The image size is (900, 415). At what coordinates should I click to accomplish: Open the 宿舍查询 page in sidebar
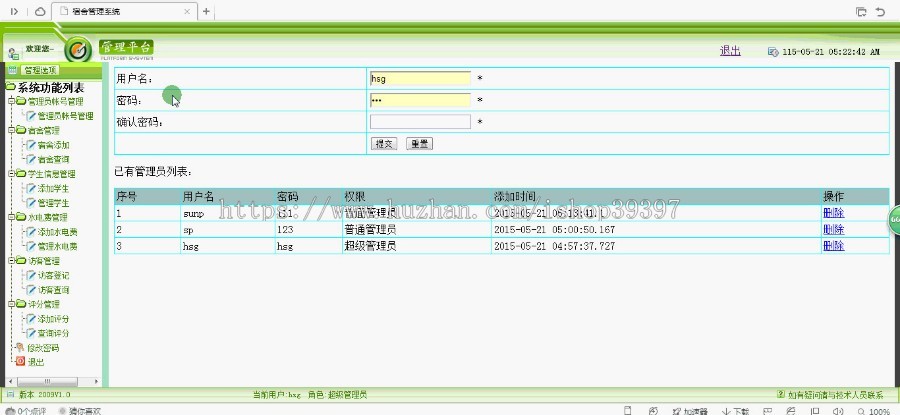[53, 160]
